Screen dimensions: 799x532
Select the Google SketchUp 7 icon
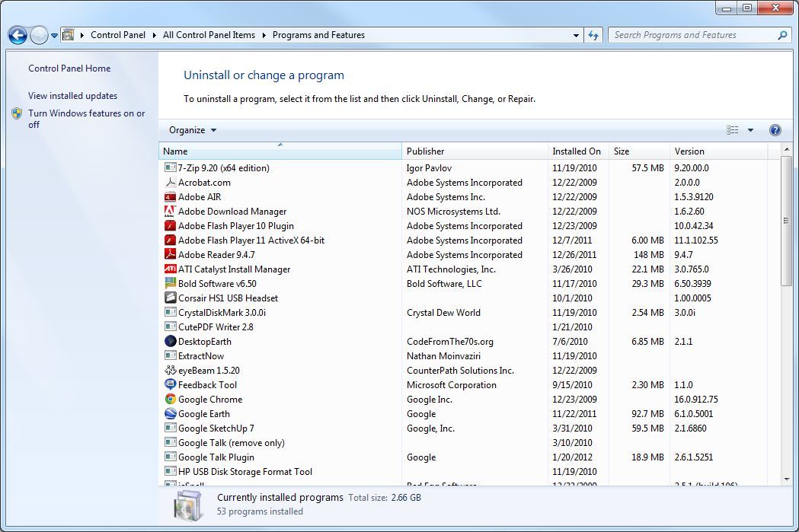(x=171, y=428)
